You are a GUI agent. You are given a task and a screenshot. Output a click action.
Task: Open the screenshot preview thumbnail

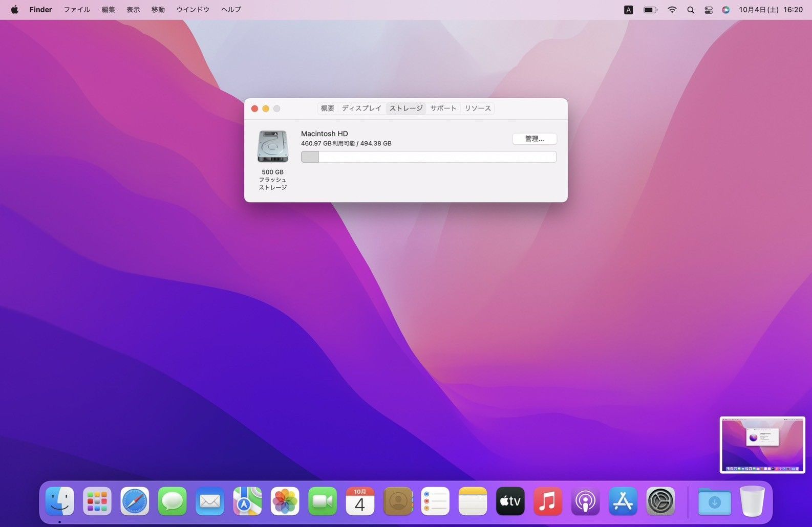point(762,445)
